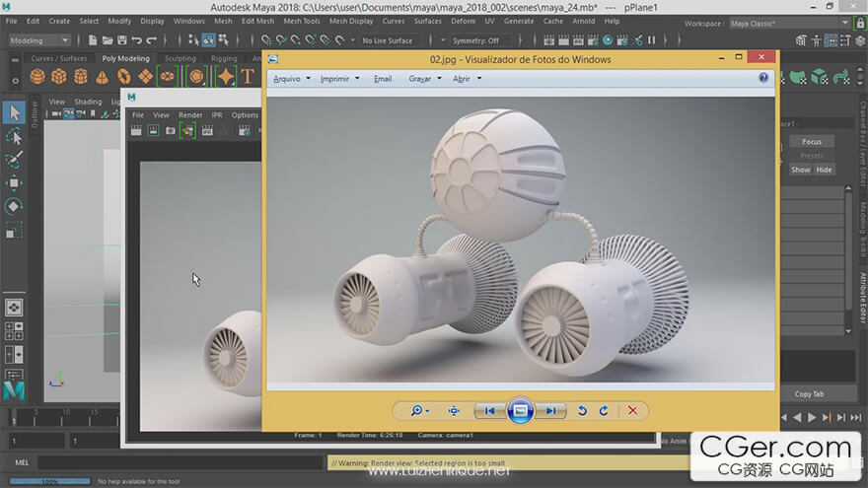Open the Deform menu in Maya
The image size is (868, 488).
(x=463, y=21)
